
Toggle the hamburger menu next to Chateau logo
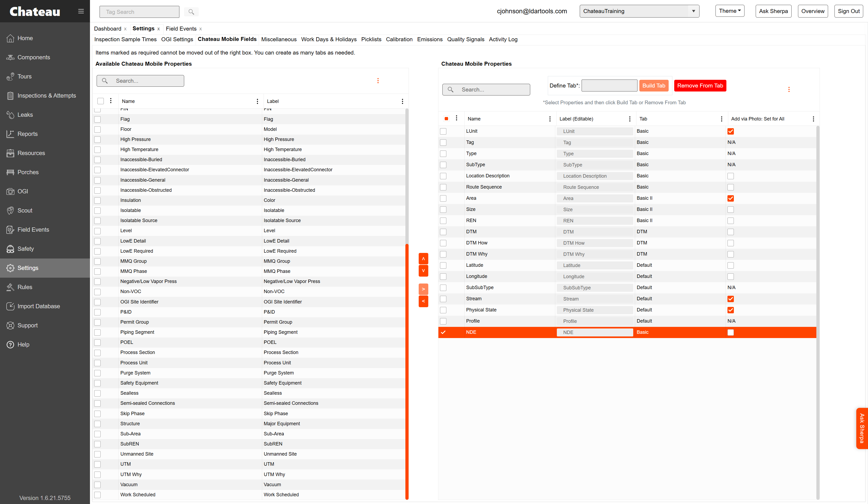(x=81, y=11)
